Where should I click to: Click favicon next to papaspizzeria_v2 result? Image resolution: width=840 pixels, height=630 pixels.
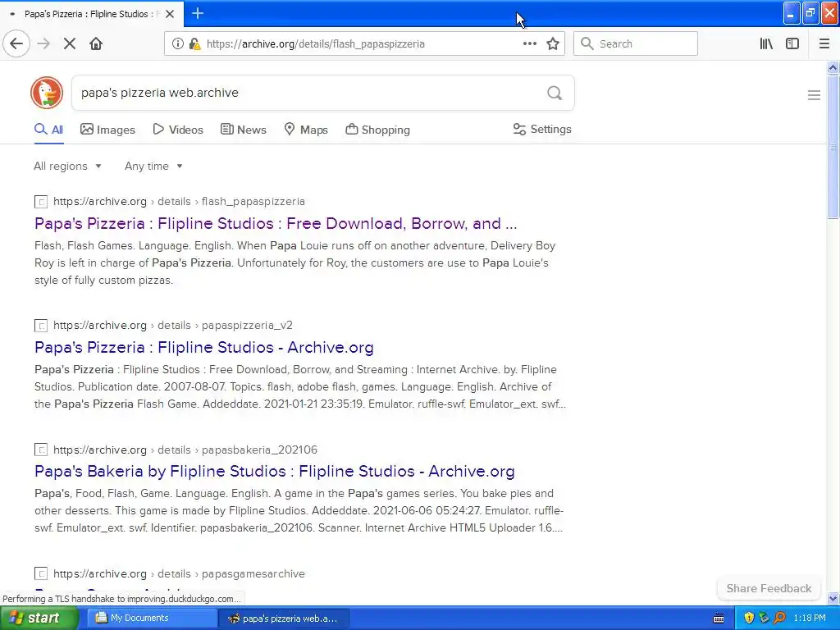coord(41,326)
